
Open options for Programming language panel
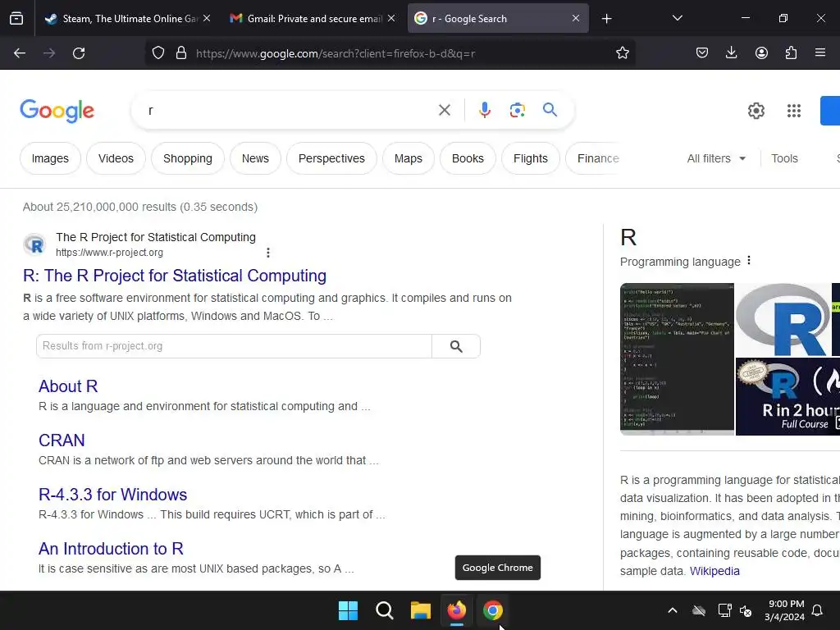point(749,260)
